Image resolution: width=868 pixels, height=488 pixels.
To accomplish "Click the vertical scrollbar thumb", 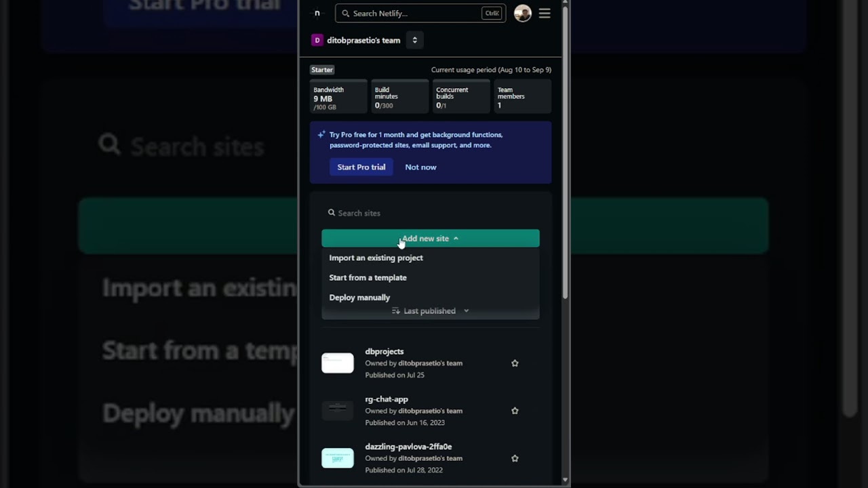I will 566,152.
